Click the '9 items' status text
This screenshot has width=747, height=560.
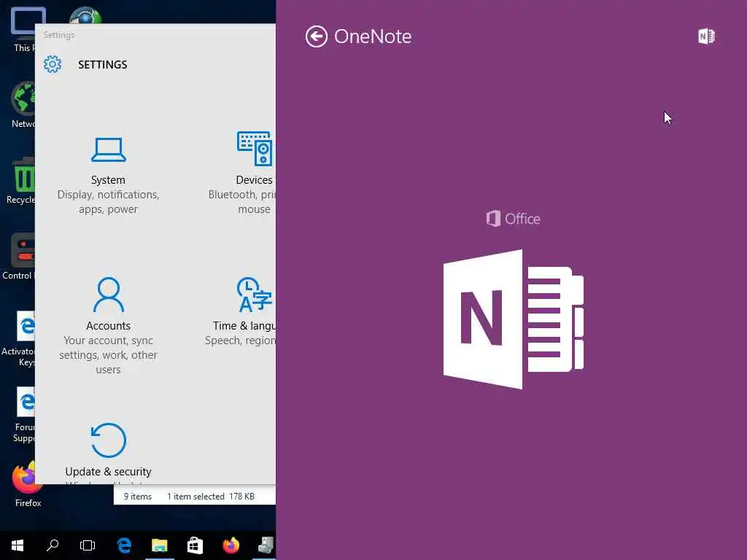(x=138, y=496)
